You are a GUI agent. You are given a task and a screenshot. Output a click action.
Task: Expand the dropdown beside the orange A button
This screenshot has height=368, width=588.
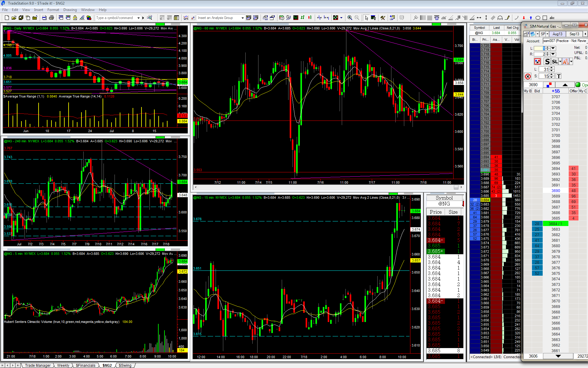point(571,62)
